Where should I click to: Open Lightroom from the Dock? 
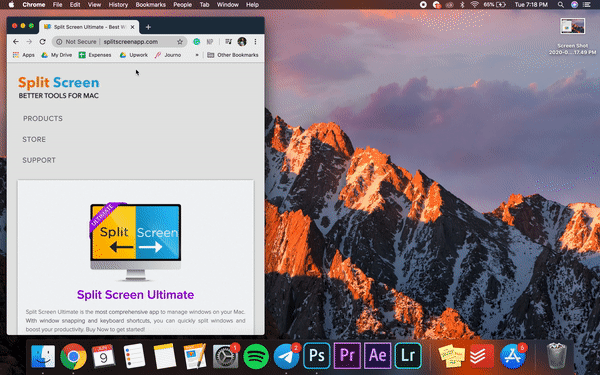pos(408,355)
